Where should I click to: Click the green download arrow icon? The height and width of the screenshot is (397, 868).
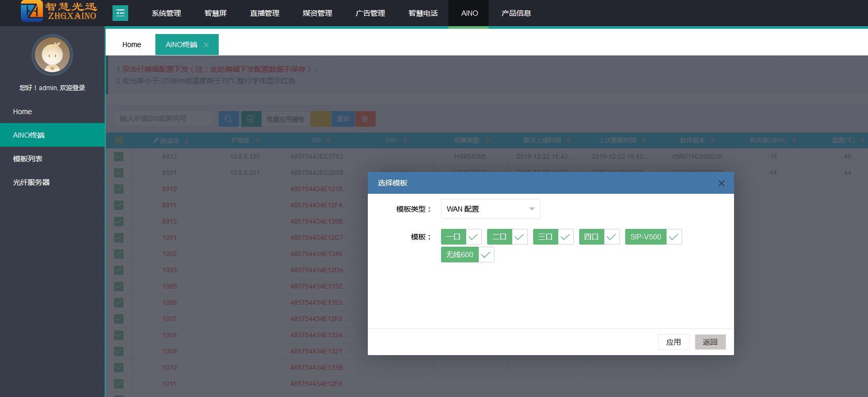pos(251,119)
